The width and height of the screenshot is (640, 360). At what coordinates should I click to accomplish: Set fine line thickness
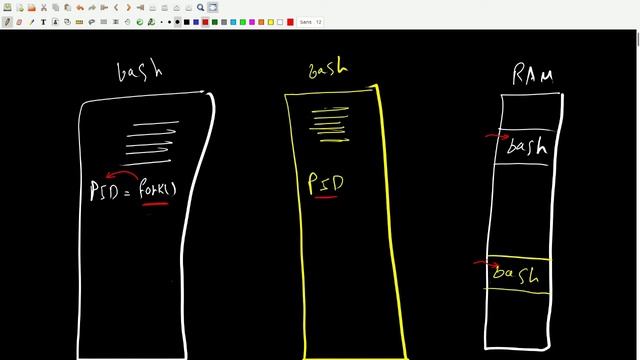pos(162,22)
